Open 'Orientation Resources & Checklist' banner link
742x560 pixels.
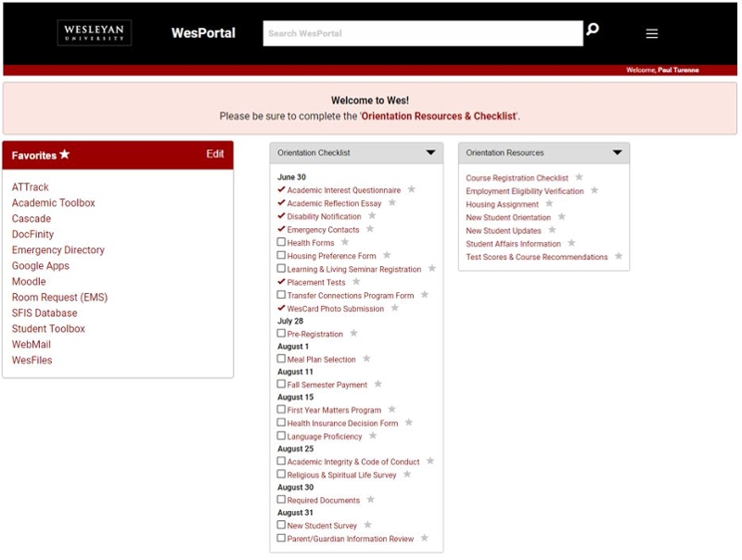(439, 116)
